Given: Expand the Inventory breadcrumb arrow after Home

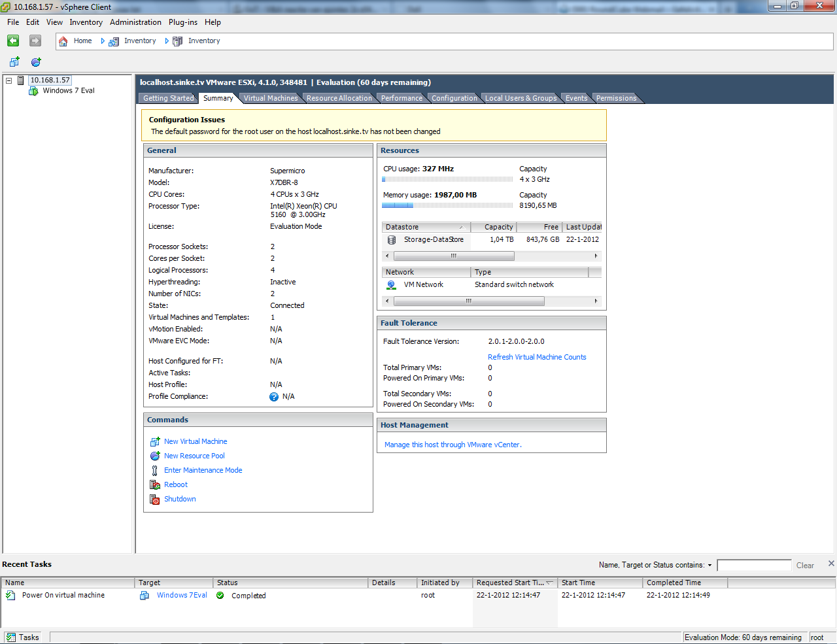Looking at the screenshot, I should click(103, 41).
